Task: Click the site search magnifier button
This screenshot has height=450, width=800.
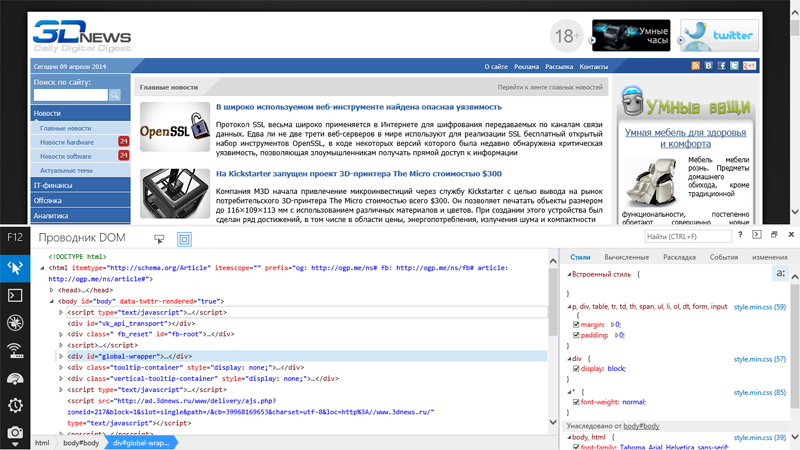Action: click(x=115, y=95)
